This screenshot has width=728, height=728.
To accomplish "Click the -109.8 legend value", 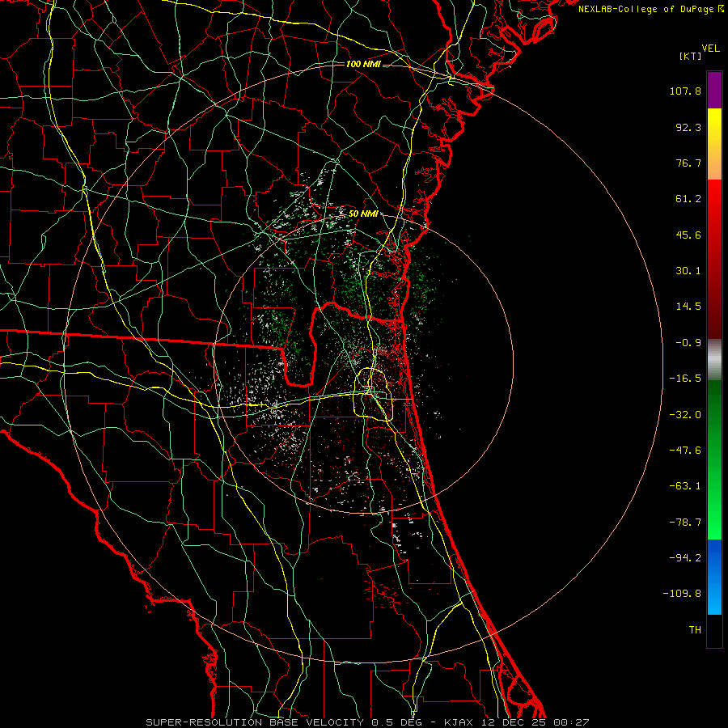I will [682, 594].
